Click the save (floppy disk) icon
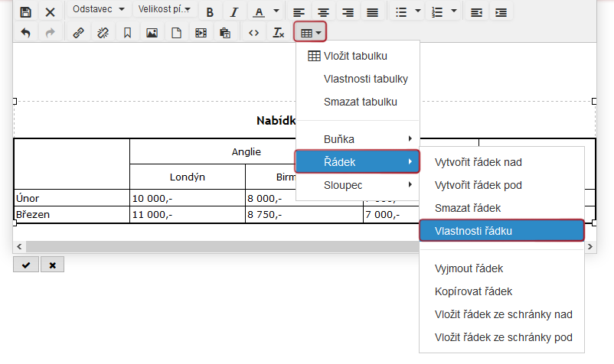This screenshot has width=614, height=364. click(25, 12)
